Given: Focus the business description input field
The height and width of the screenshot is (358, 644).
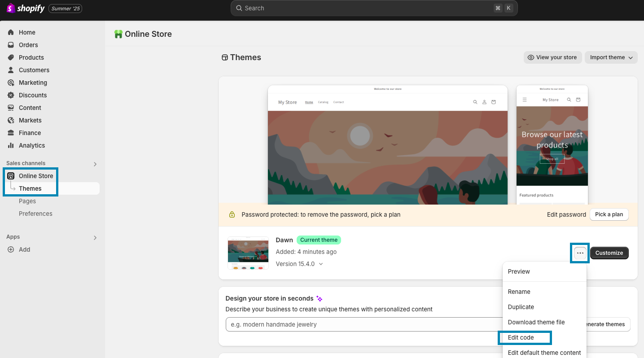Looking at the screenshot, I should click(364, 324).
